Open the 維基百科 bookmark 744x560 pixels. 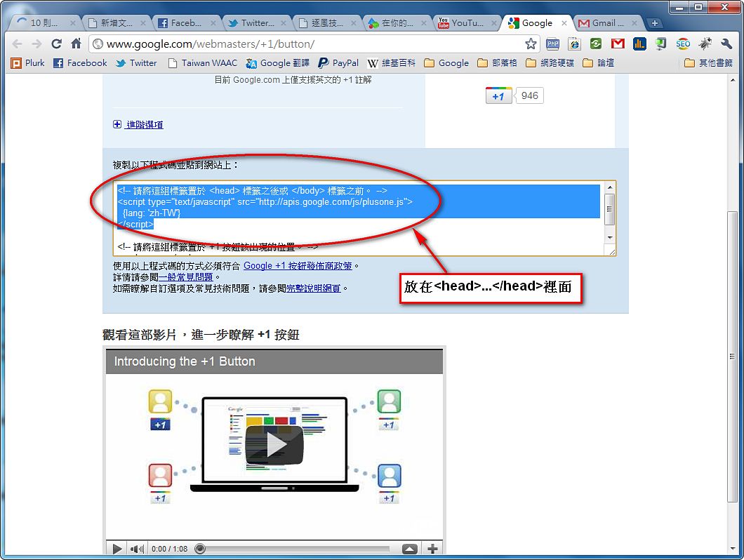(392, 63)
